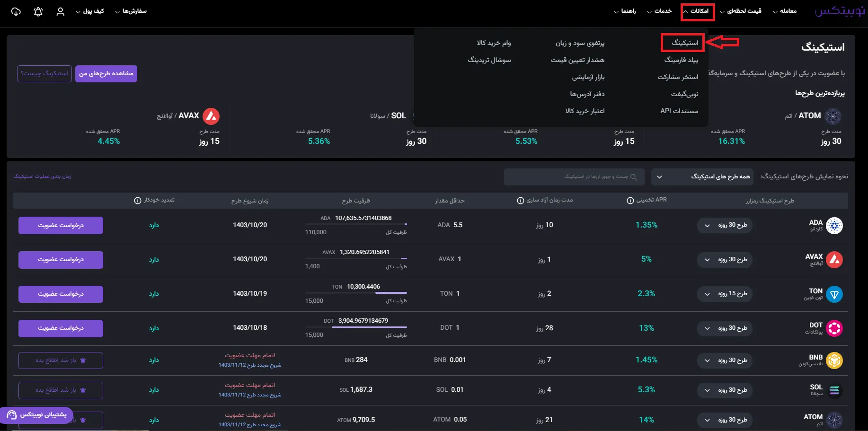Viewport: 868px width, 431px height.
Task: Open the امکانات menu
Action: (698, 11)
